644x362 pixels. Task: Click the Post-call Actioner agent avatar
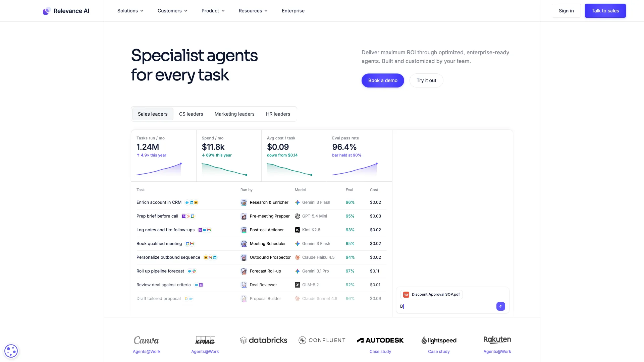[x=244, y=230]
